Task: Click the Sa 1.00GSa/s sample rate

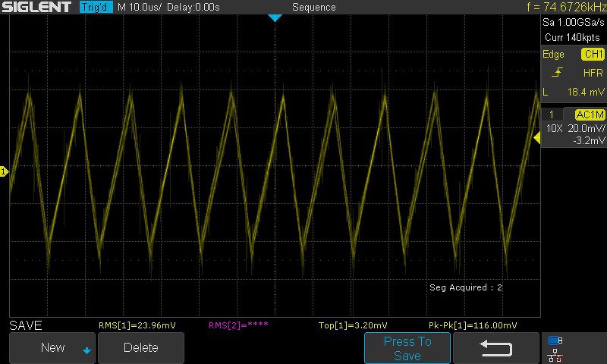Action: click(574, 22)
